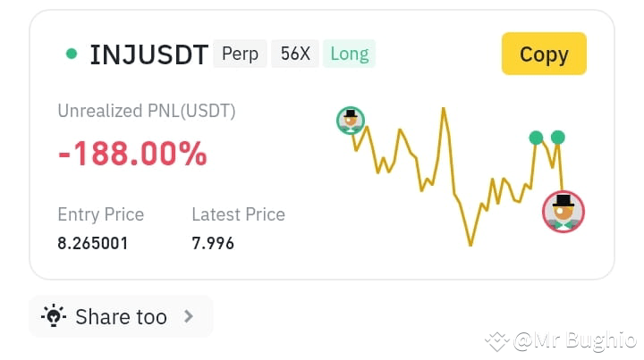Screen dimensions: 644x360
Task: Click the lowest dip of the price line
Action: [x=470, y=245]
